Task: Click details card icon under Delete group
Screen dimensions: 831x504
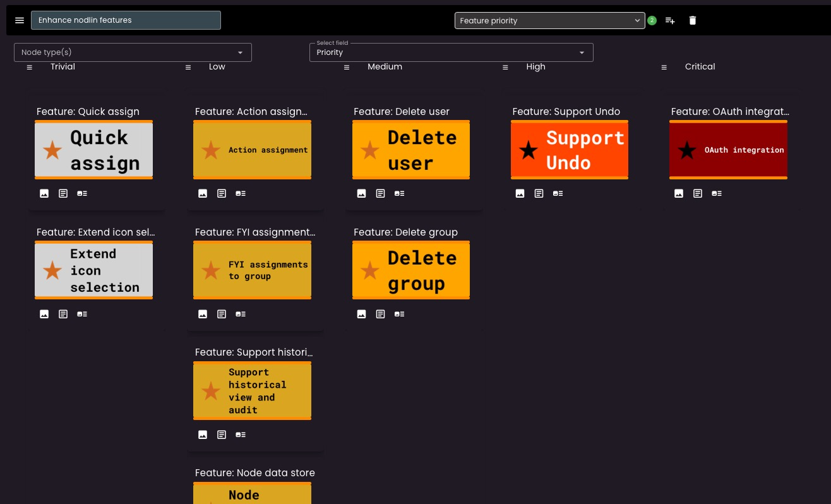Action: pyautogui.click(x=399, y=314)
